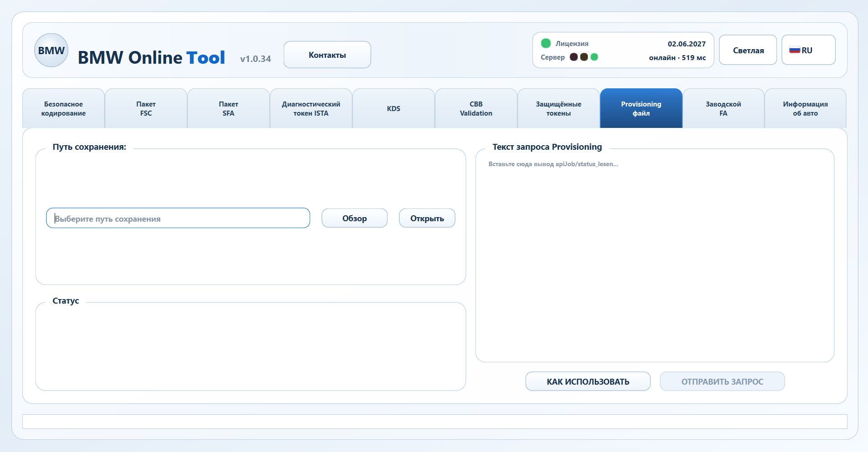The width and height of the screenshot is (868, 452).
Task: Click the version label v1.0.34
Action: point(255,59)
